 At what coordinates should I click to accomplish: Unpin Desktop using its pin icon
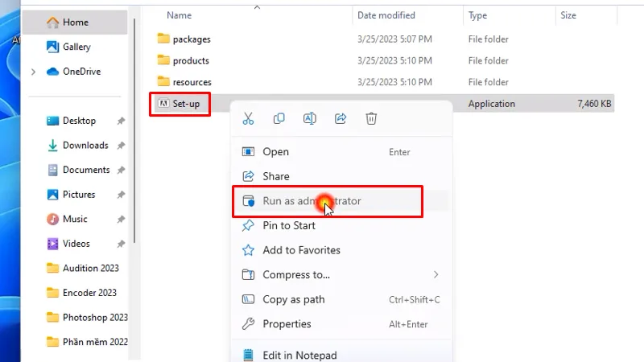121,121
